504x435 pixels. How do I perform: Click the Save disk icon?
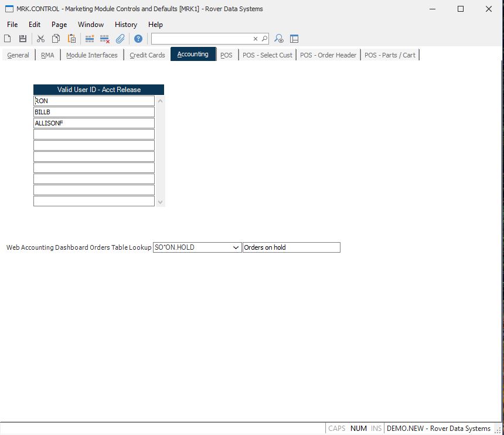tap(23, 39)
